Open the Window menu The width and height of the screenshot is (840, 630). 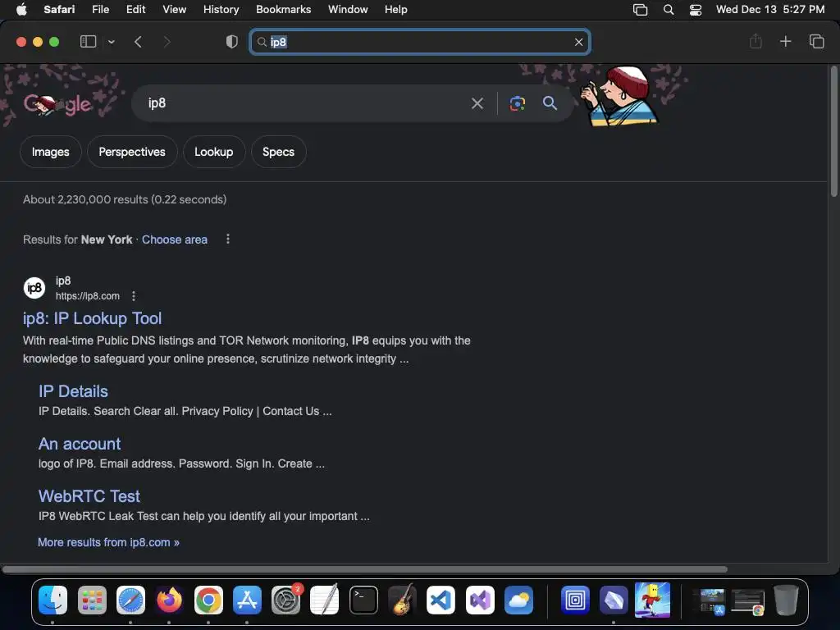[348, 9]
